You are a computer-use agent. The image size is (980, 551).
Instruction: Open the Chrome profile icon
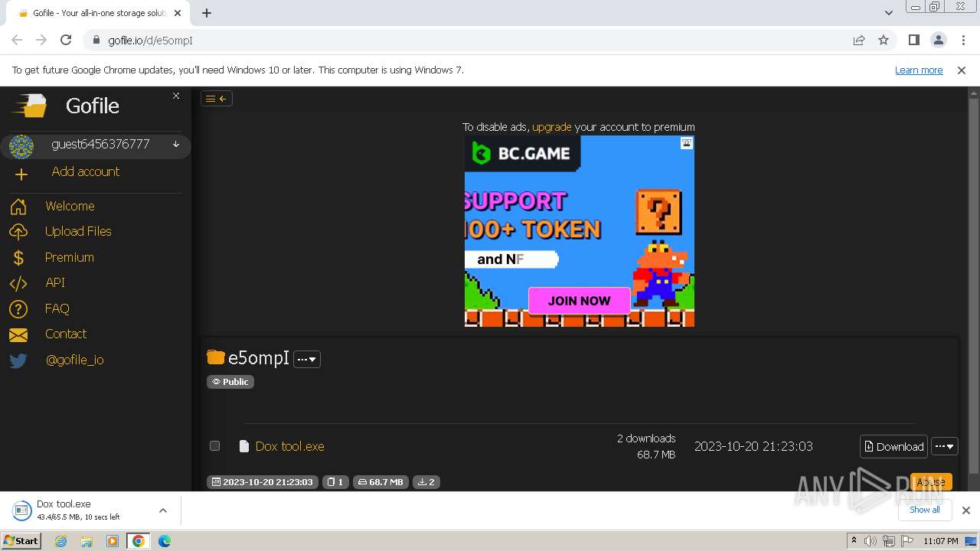[939, 40]
